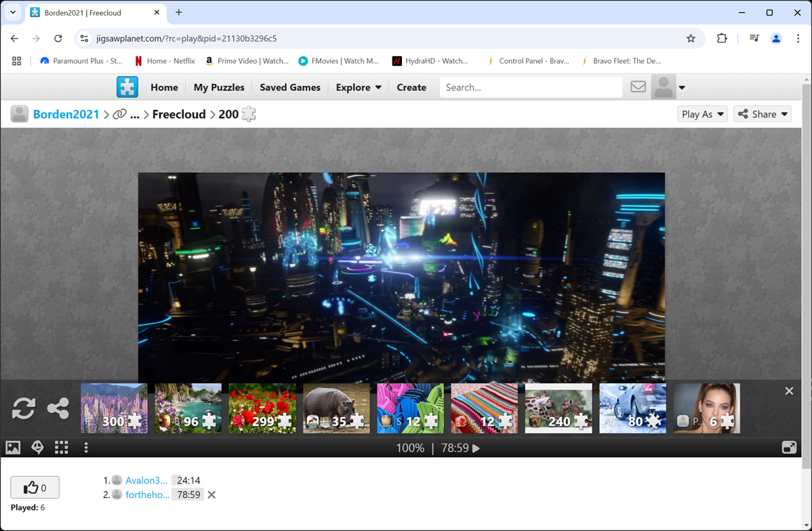This screenshot has height=531, width=812.
Task: Click the restart puzzle circular-arrows icon
Action: 24,408
